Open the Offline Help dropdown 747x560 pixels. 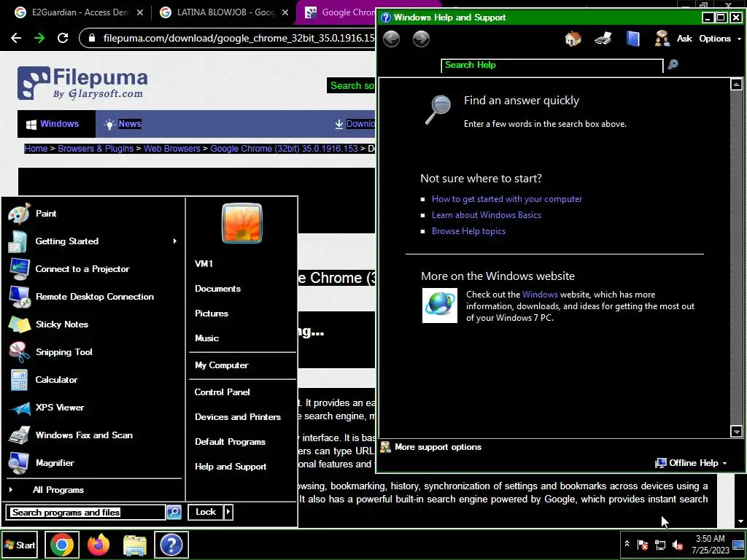(x=692, y=463)
